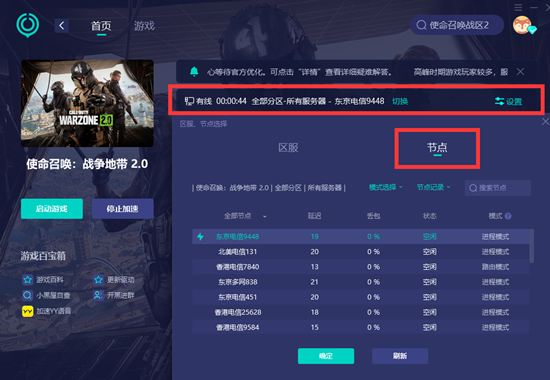Screen dimensions: 550x380
Task: Select node 北美电信131
Action: pyautogui.click(x=361, y=252)
